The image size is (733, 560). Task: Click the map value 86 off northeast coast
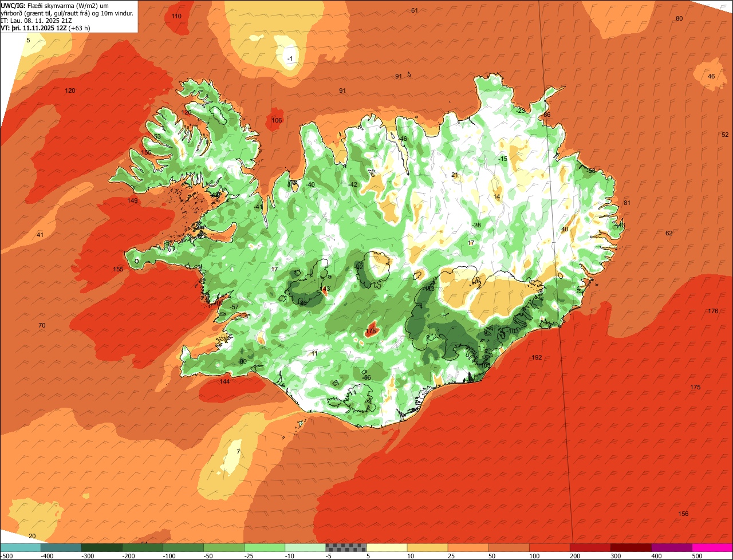coord(547,115)
